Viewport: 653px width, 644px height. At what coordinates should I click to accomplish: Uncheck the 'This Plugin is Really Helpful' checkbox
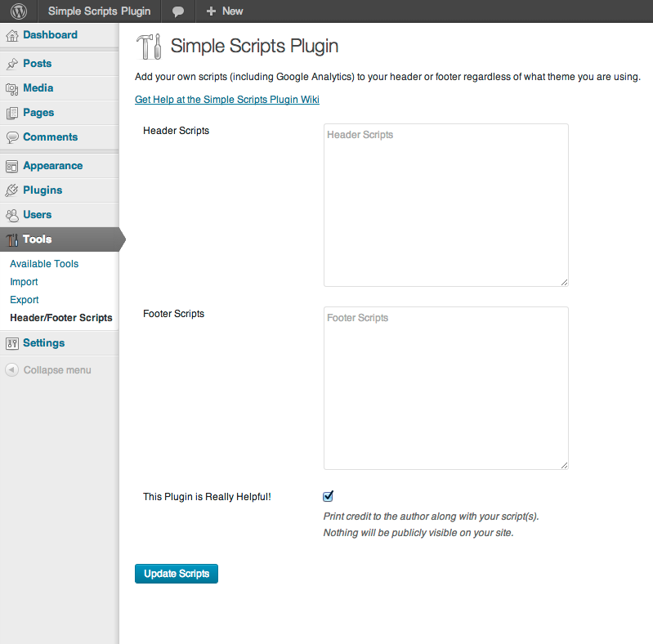point(329,496)
